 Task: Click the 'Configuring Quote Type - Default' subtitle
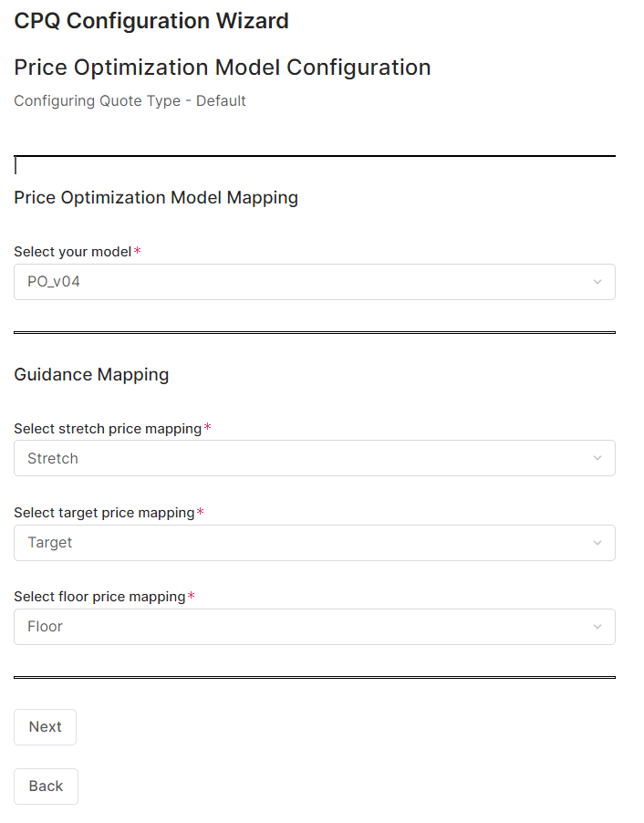(x=130, y=100)
